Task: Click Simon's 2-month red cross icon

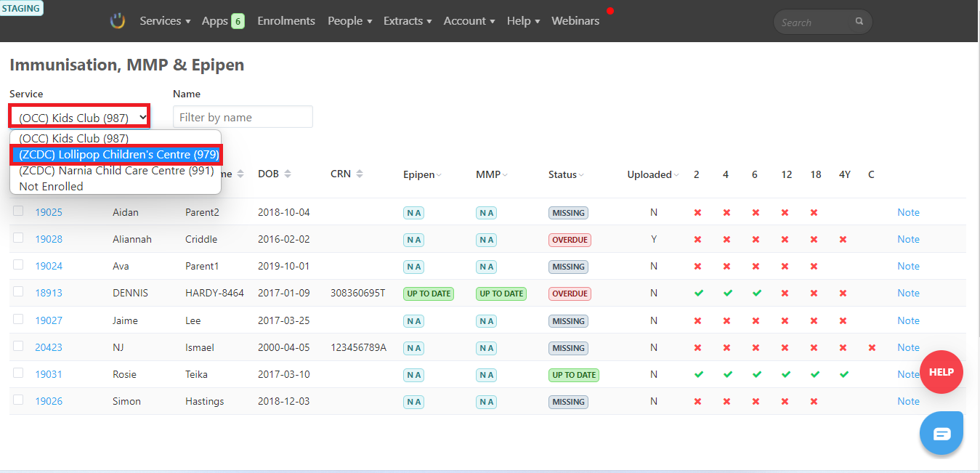Action: tap(697, 402)
